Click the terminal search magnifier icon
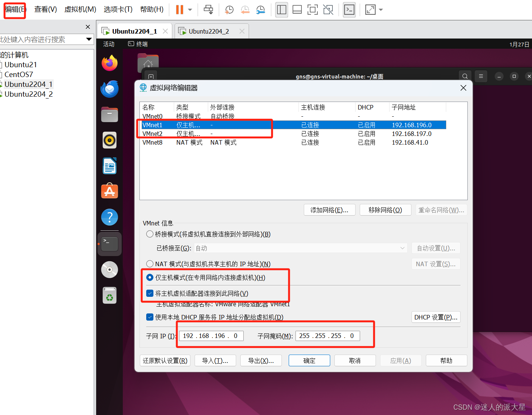Viewport: 532px width, 415px height. pos(465,76)
